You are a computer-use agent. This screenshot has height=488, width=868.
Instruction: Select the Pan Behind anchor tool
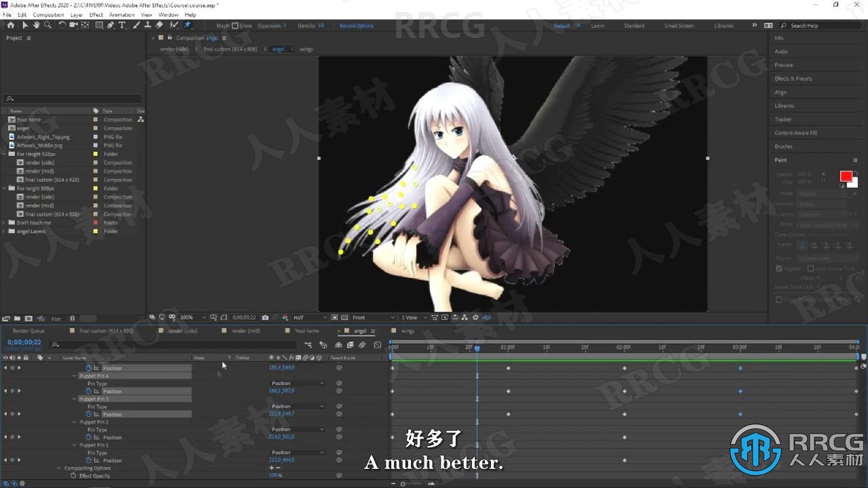[x=85, y=25]
